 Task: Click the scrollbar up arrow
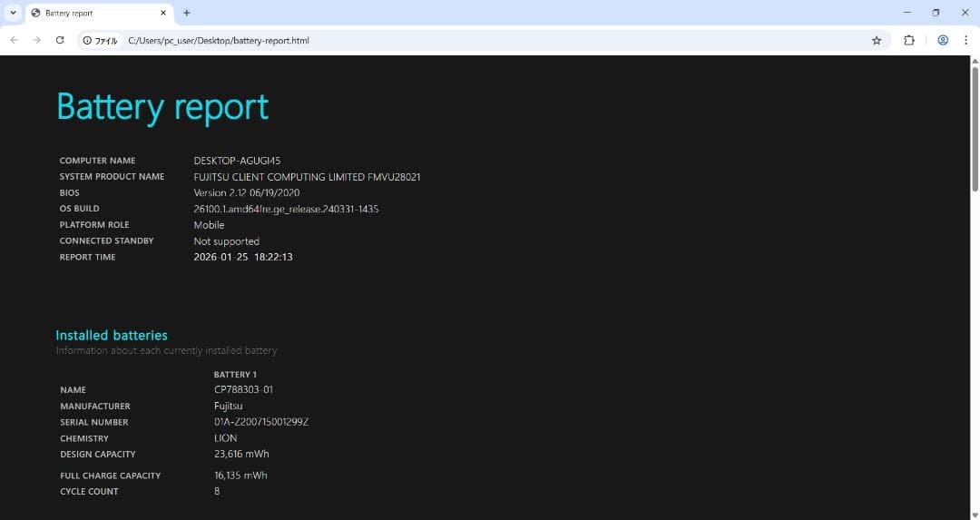pyautogui.click(x=975, y=61)
